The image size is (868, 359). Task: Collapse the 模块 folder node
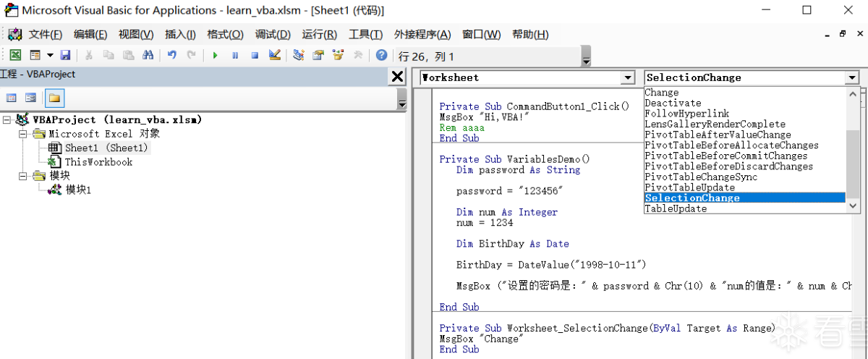click(22, 176)
